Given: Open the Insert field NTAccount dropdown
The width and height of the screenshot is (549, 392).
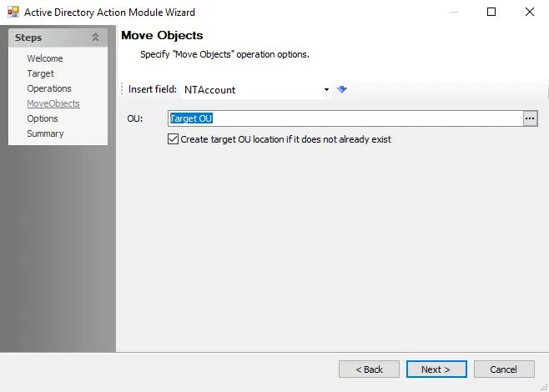Looking at the screenshot, I should click(x=326, y=89).
